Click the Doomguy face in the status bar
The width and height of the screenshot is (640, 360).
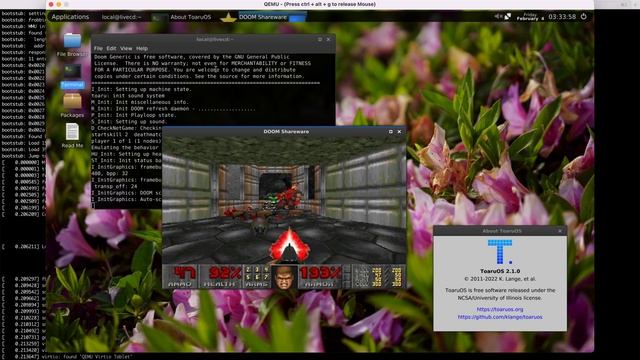pos(284,277)
